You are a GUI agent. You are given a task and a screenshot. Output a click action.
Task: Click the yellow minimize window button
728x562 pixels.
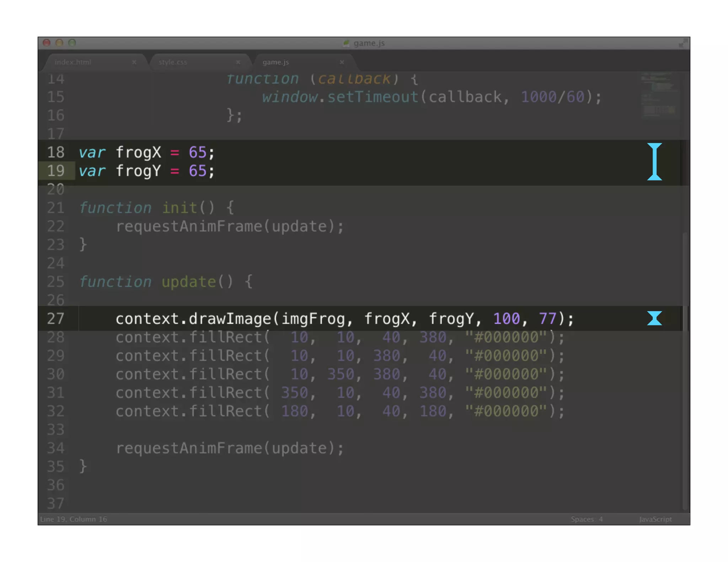pyautogui.click(x=59, y=43)
